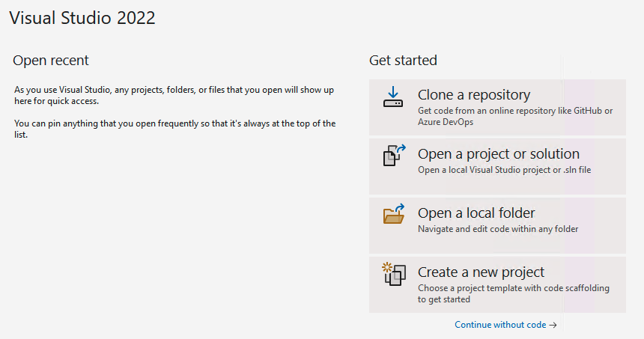Screen dimensions: 644x339
Task: Click the Visual Studio 2022 title
Action: tap(82, 18)
